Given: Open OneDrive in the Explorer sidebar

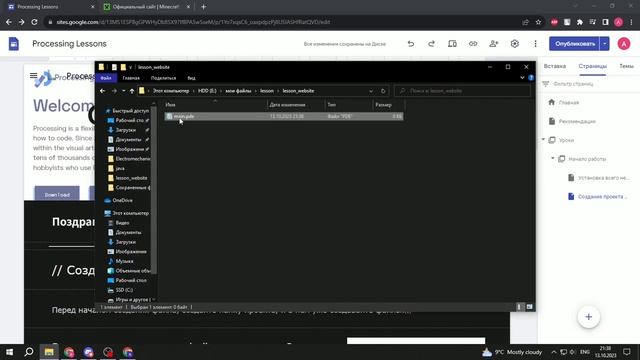Looking at the screenshot, I should click(x=119, y=200).
